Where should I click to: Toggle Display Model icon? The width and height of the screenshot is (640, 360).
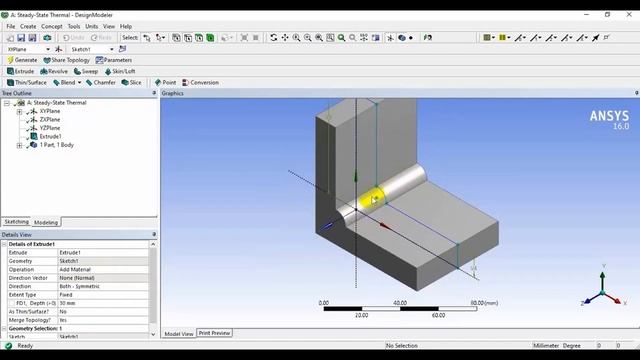coord(402,38)
